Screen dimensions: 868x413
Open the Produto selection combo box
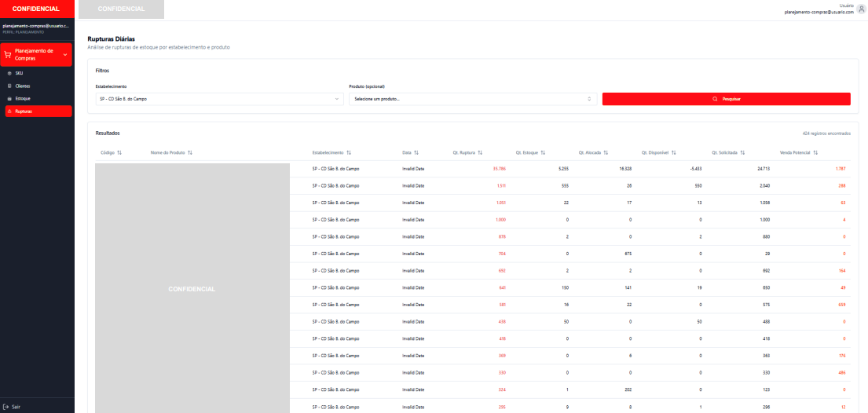point(471,99)
